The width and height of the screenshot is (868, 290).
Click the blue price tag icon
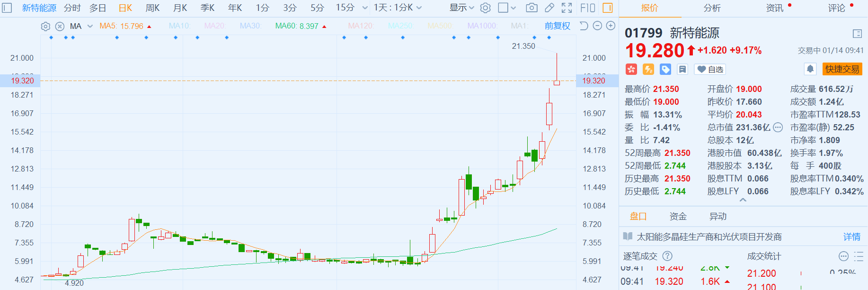tap(665, 69)
